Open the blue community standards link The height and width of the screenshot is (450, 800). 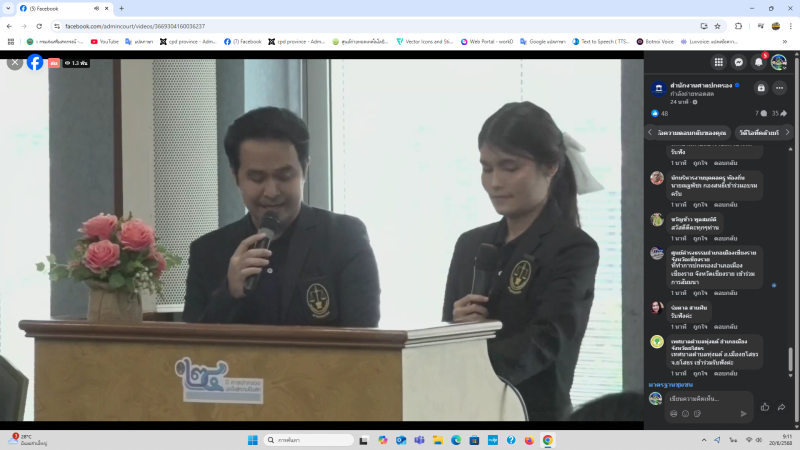tap(670, 385)
